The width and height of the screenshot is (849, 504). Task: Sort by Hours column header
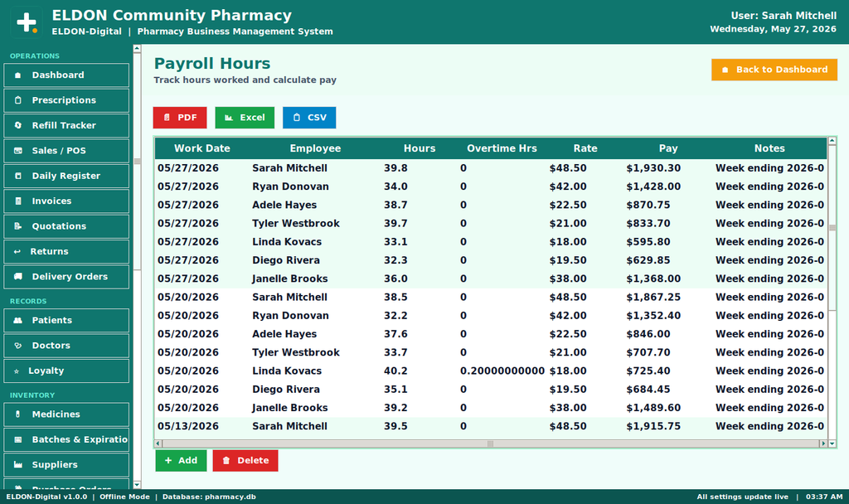(420, 148)
